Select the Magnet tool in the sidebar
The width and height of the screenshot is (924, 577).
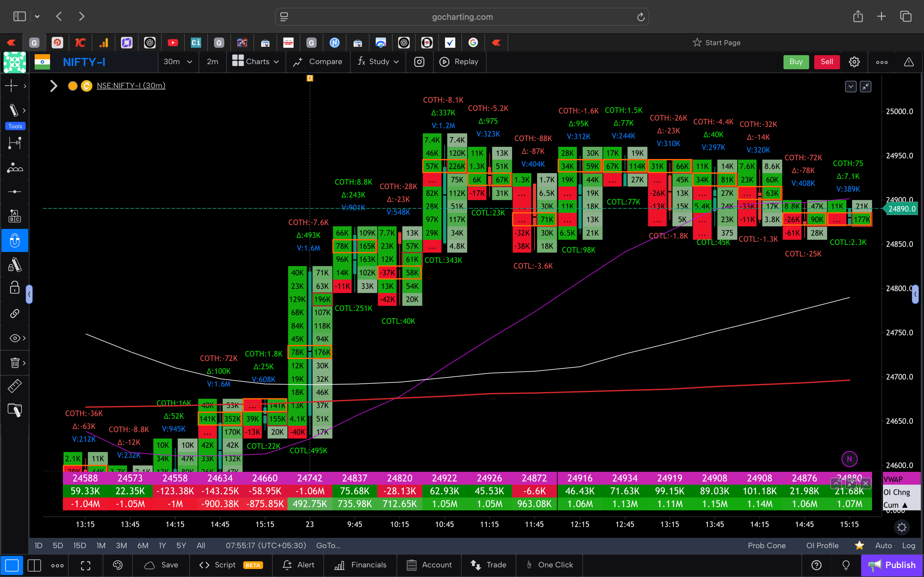point(15,240)
